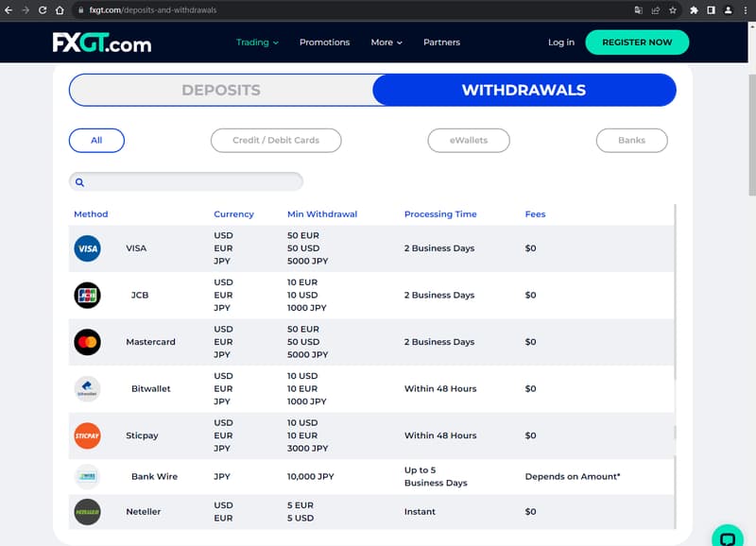
Task: Select the All filter option
Action: point(96,141)
